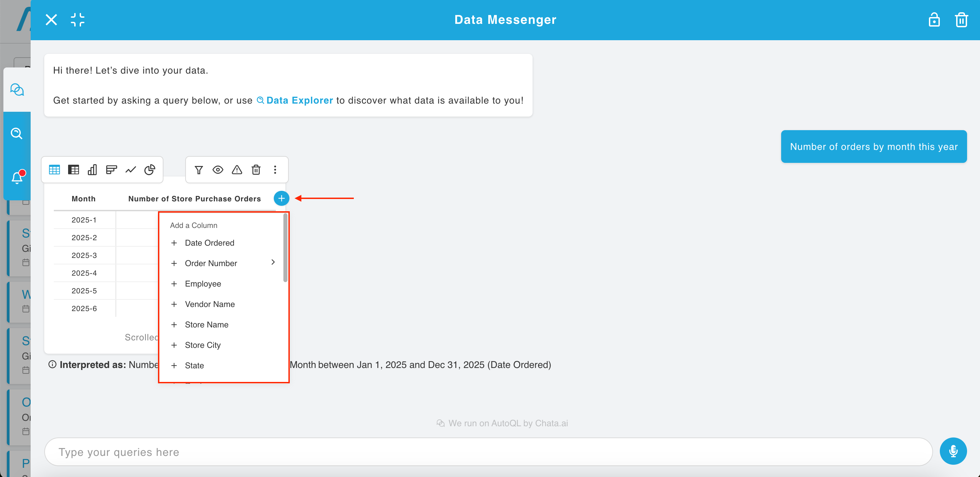This screenshot has height=477, width=980.
Task: Click the Number of orders by month message
Action: (x=874, y=147)
